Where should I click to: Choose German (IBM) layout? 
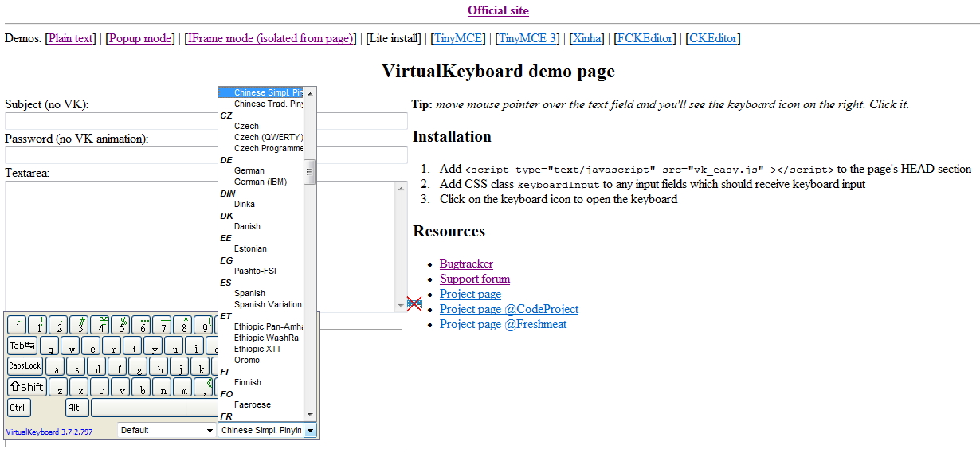click(x=261, y=182)
